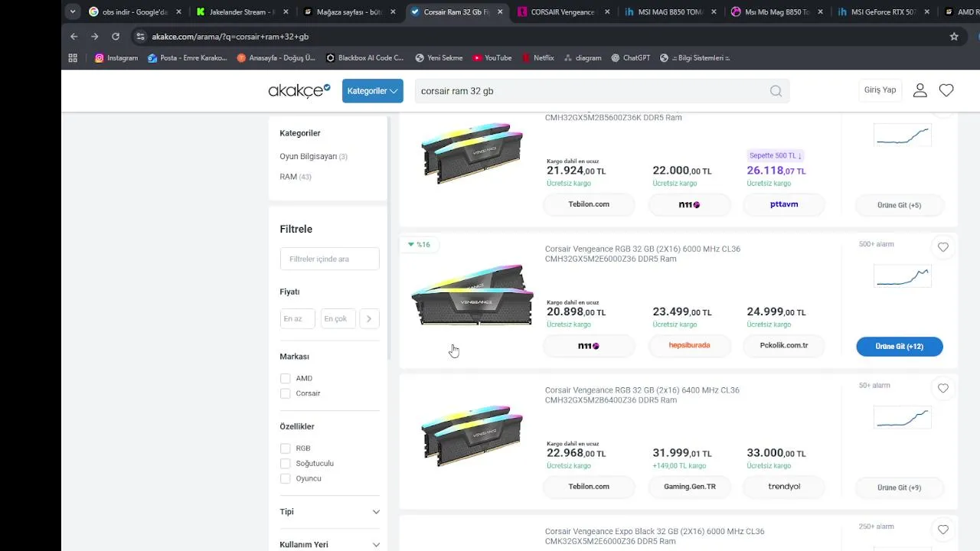The width and height of the screenshot is (980, 551).
Task: Open 6000 MHz CMH32GX5M2E6000Z36 product title
Action: (642, 254)
